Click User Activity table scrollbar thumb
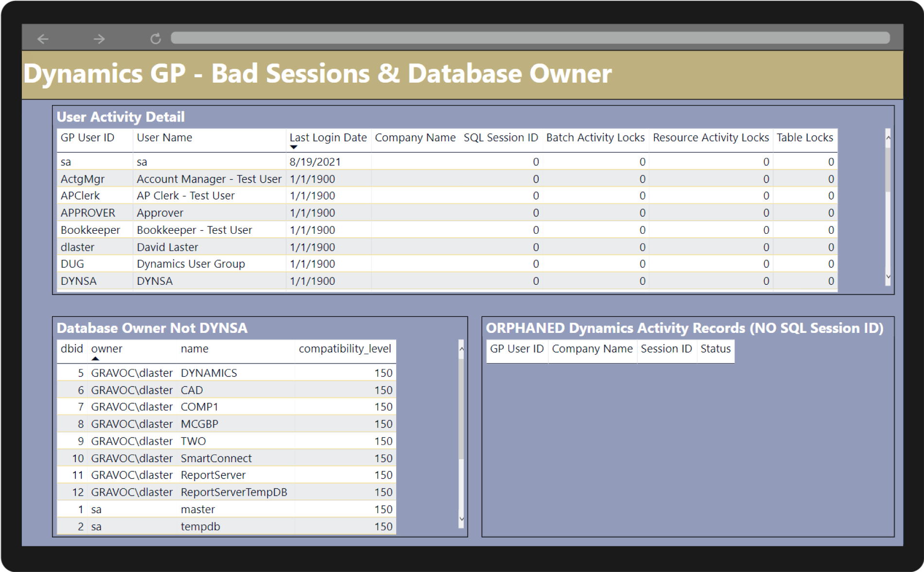 point(888,169)
